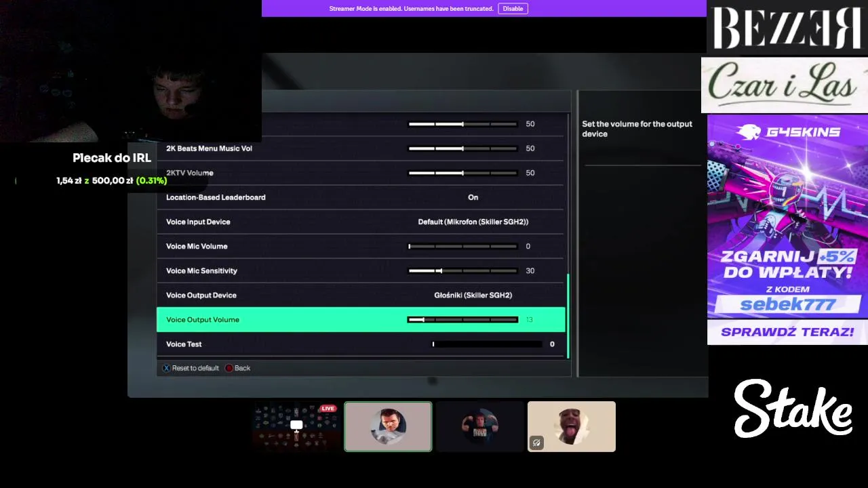Change Voice Input Device Default Mikrofon option
868x488 pixels.
click(x=473, y=222)
